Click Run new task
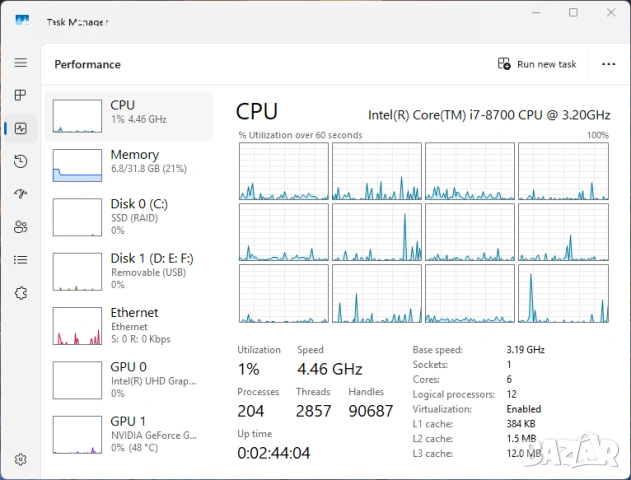Viewport: 631px width, 480px height. (537, 64)
